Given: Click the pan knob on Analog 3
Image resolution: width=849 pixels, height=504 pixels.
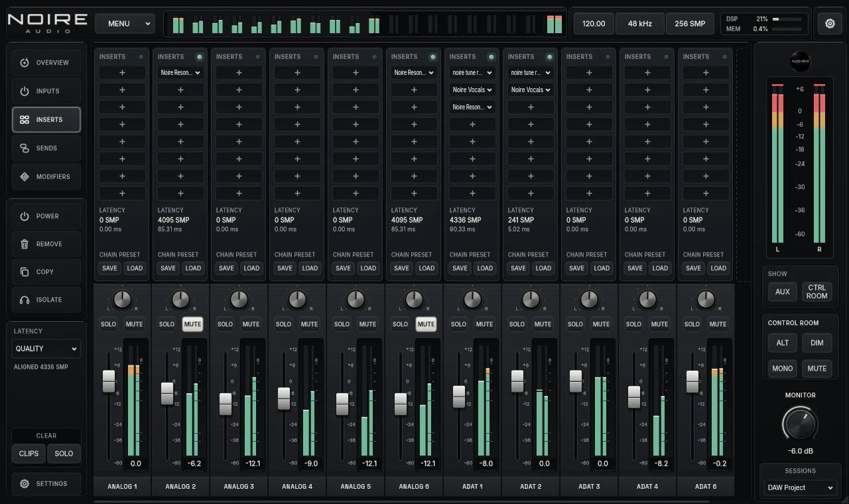Looking at the screenshot, I should click(239, 300).
